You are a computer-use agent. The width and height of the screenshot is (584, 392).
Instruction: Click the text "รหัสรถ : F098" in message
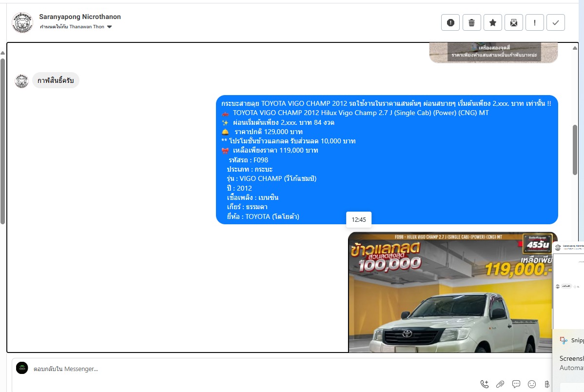pos(249,160)
